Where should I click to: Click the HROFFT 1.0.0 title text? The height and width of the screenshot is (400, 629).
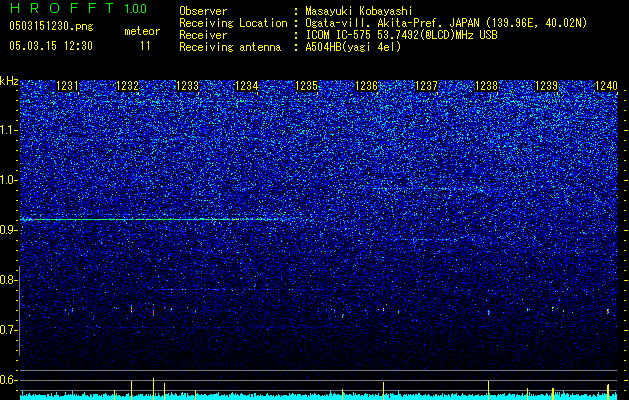click(x=78, y=8)
